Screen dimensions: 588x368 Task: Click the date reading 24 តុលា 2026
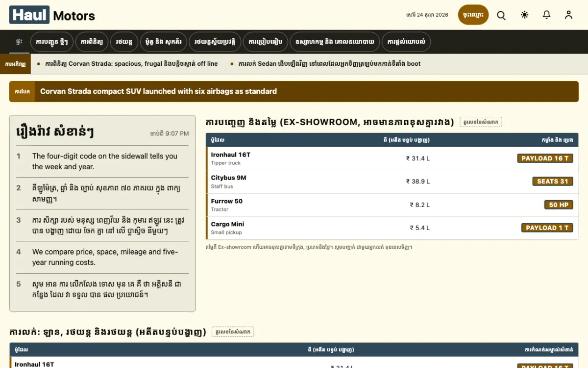(x=427, y=15)
